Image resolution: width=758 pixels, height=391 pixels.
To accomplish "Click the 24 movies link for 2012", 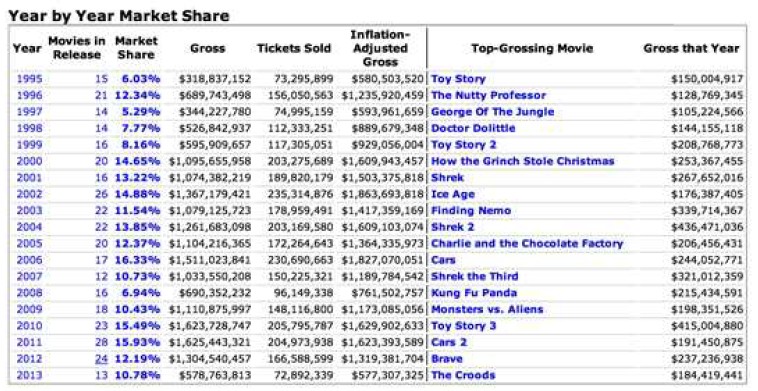I will (101, 359).
